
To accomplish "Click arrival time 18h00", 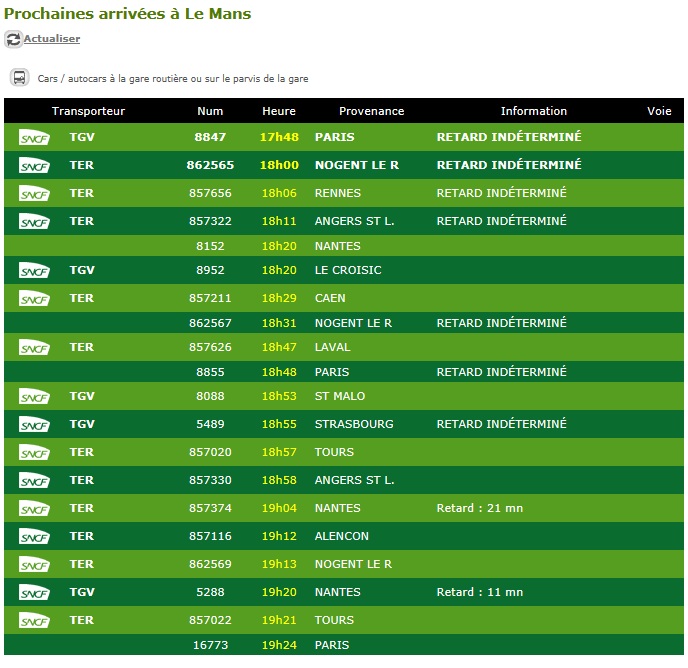I will pos(279,165).
